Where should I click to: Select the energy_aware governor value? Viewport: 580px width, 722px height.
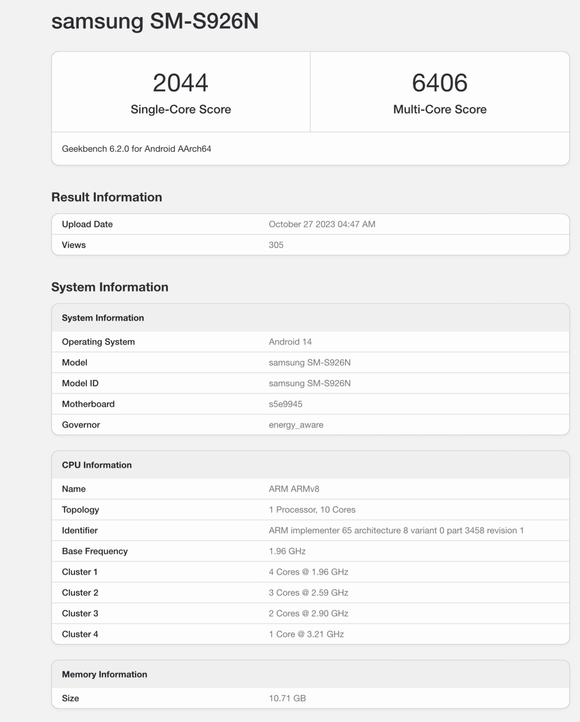pos(296,425)
